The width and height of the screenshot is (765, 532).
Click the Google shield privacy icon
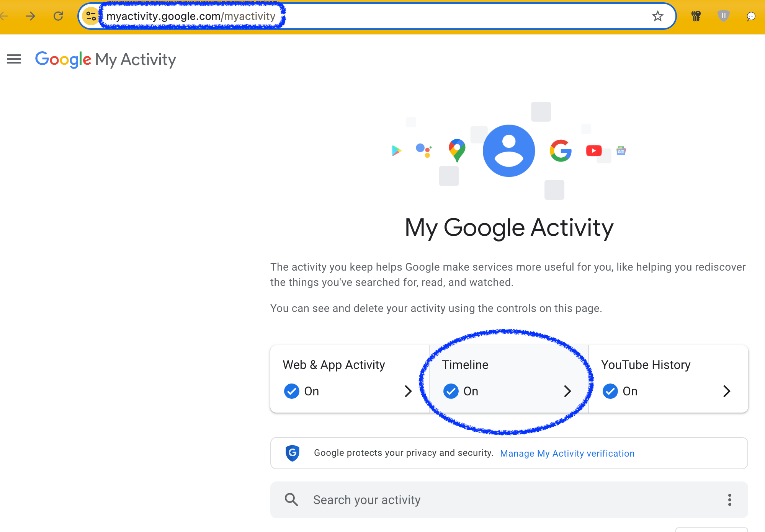(292, 453)
